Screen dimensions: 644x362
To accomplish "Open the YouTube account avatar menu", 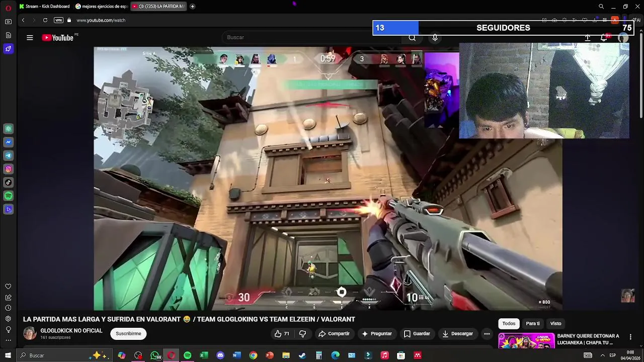I will point(623,38).
